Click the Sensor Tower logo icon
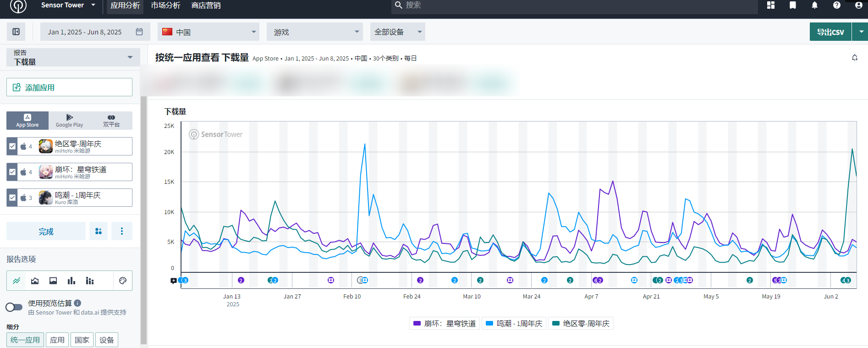868x348 pixels. 18,6
